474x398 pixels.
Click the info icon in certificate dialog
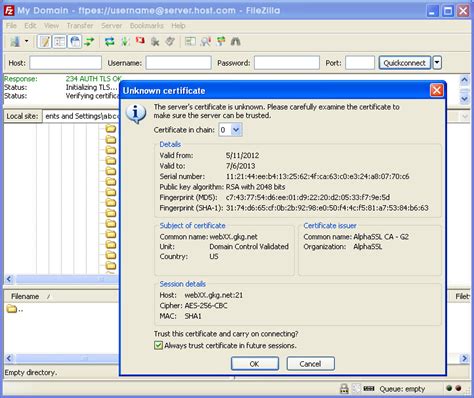(136, 113)
